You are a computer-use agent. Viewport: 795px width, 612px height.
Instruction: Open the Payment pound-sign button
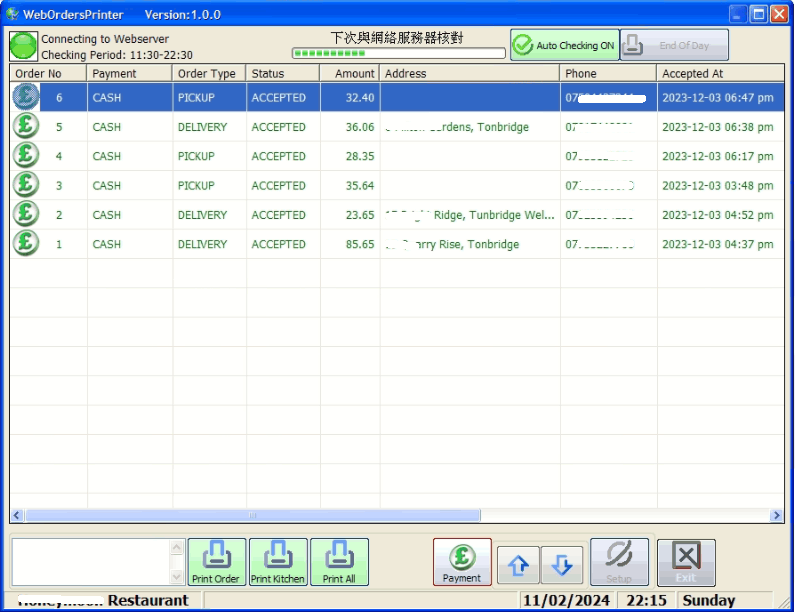tap(462, 562)
